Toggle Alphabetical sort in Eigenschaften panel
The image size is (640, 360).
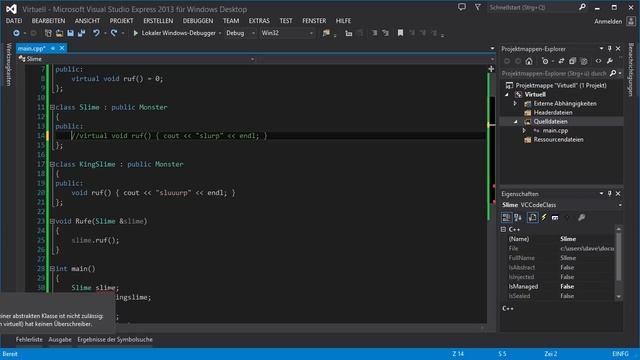pos(518,218)
